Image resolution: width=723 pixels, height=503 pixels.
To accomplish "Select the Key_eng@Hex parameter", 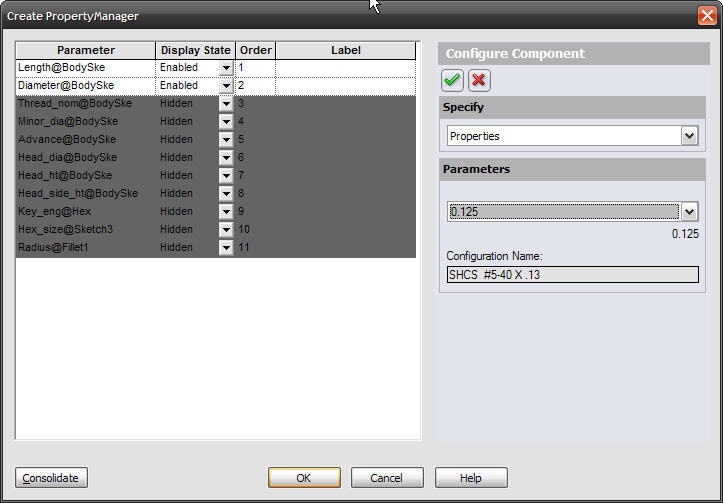I will [86, 212].
